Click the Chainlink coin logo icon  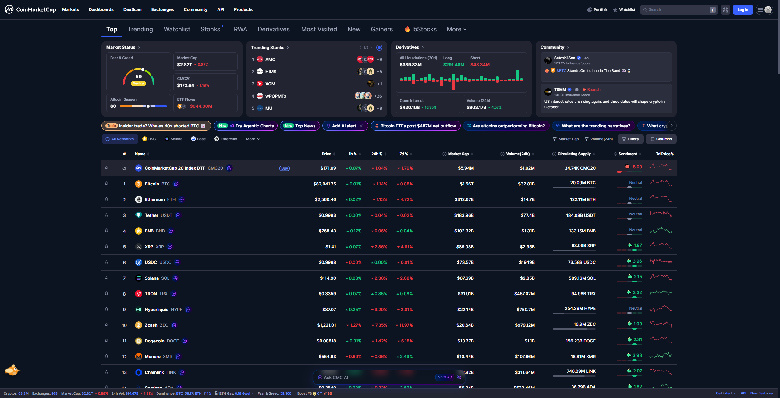pos(139,372)
